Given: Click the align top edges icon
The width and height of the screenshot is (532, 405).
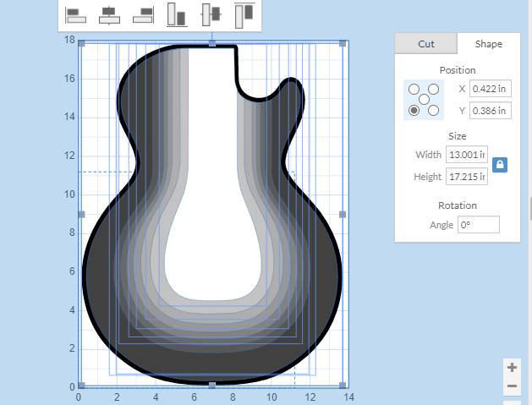Looking at the screenshot, I should point(244,14).
